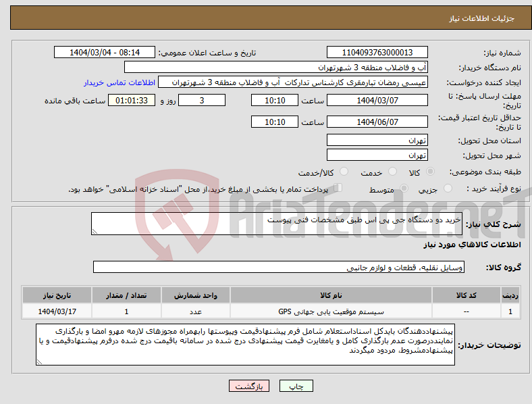Image resolution: width=532 pixels, height=404 pixels.
Task: Click the need date cell 1404/03/17
Action: (57, 311)
